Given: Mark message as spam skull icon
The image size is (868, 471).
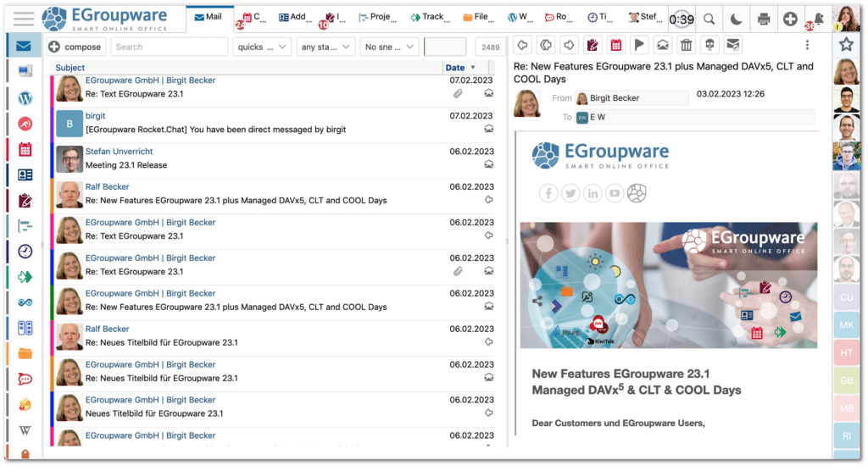Looking at the screenshot, I should click(709, 46).
